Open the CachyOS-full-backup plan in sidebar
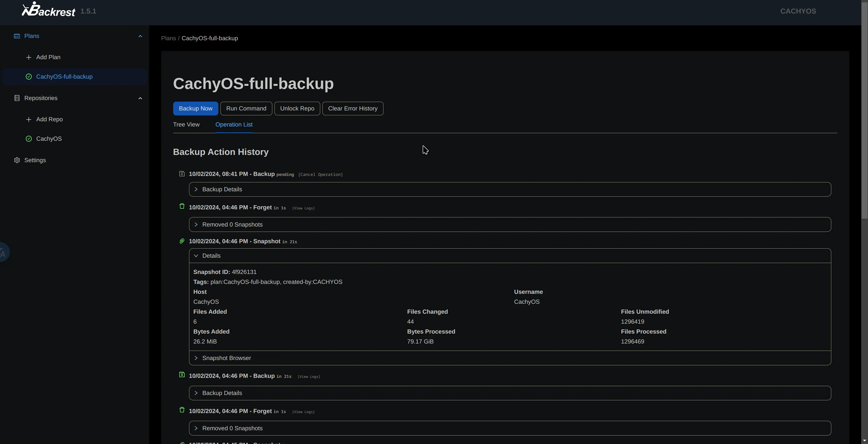This screenshot has width=868, height=444. coord(75,77)
